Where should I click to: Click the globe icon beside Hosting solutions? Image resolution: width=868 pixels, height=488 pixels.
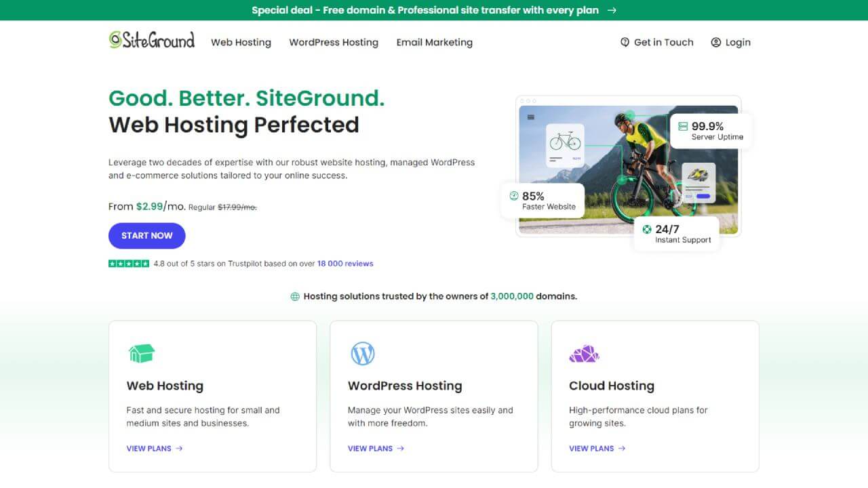tap(295, 296)
